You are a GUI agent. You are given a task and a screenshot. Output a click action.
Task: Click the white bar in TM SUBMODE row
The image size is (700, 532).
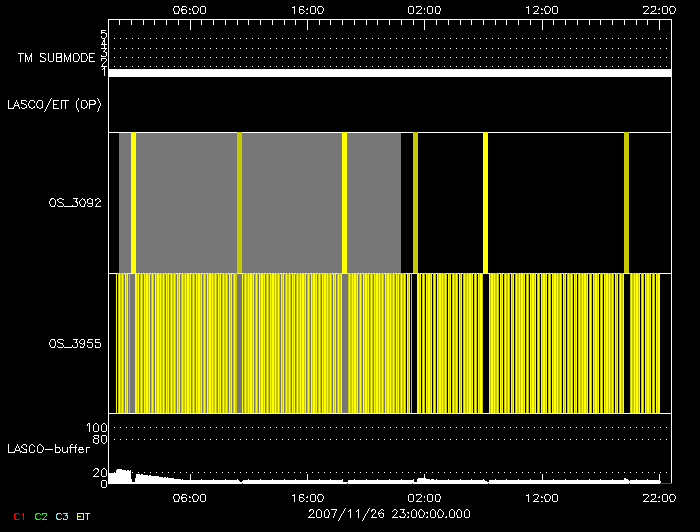tap(389, 73)
